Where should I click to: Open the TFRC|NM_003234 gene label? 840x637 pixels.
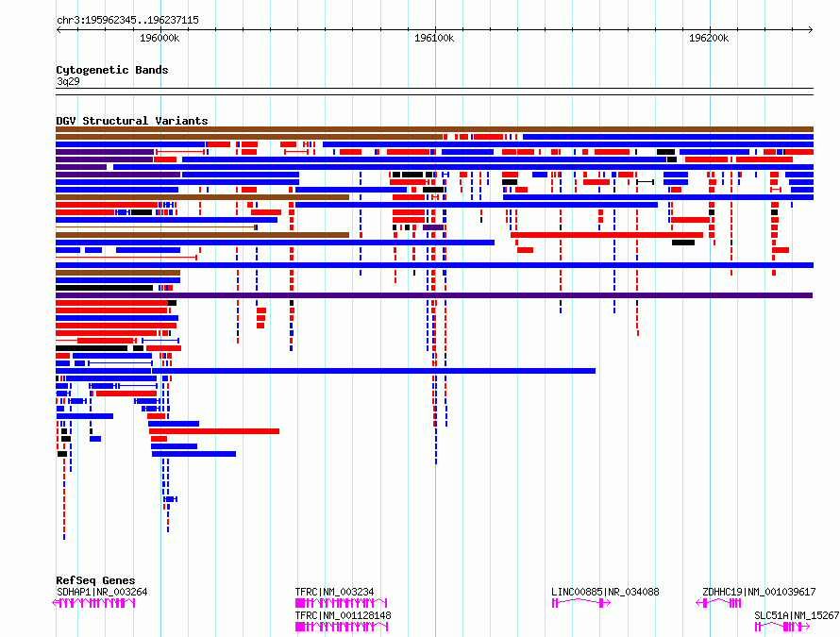tap(334, 592)
